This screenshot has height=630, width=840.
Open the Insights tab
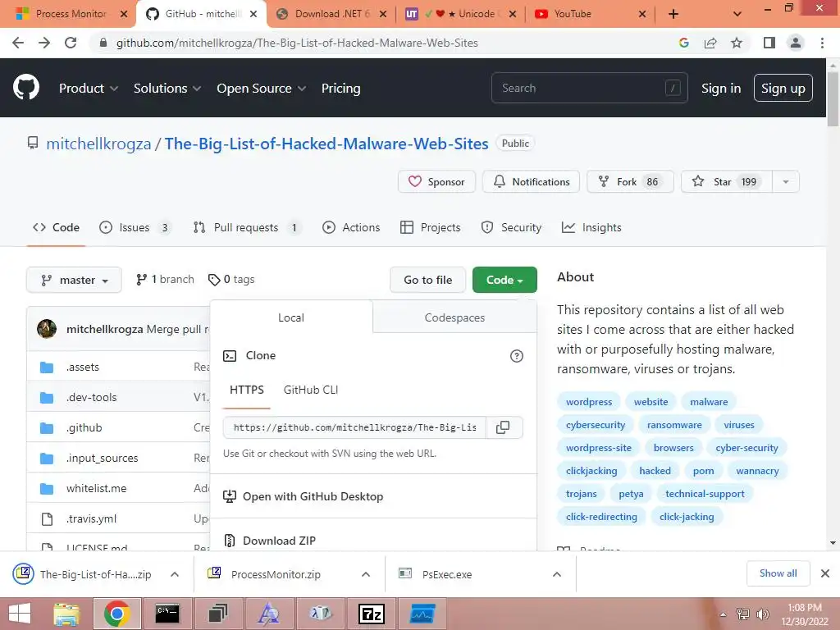[591, 228]
